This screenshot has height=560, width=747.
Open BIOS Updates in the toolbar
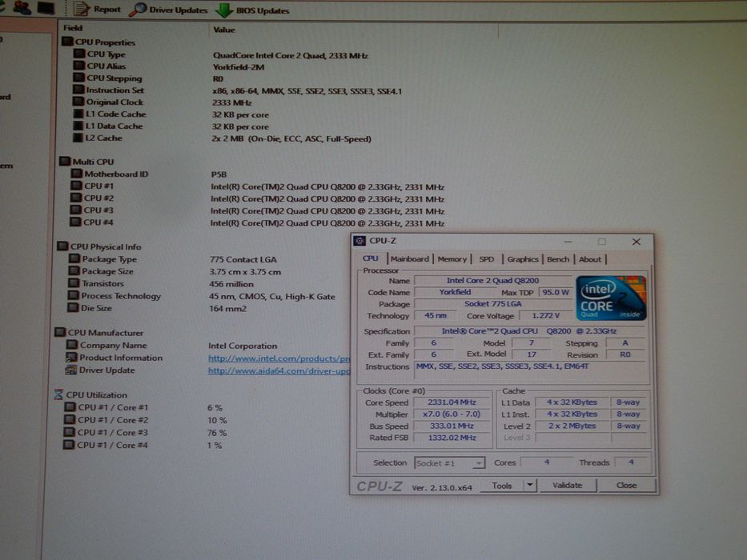coord(252,10)
